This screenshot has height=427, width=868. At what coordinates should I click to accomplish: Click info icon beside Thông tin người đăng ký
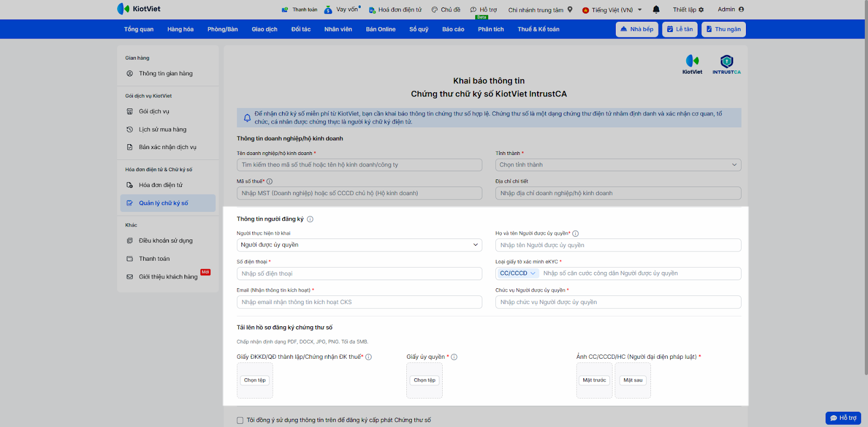pos(310,219)
